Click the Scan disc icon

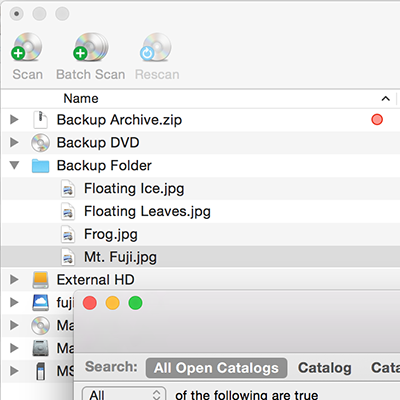[x=27, y=47]
